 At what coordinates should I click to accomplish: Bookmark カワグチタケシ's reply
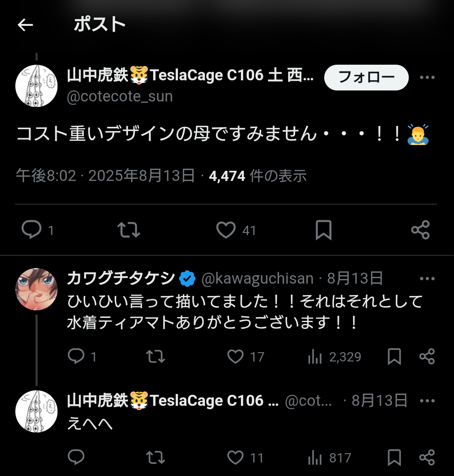pos(394,357)
